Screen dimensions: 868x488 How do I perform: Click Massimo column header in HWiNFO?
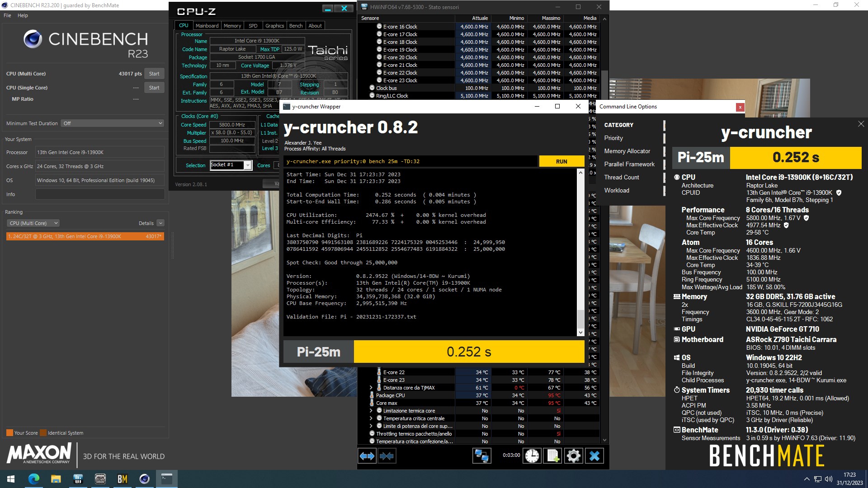[545, 18]
